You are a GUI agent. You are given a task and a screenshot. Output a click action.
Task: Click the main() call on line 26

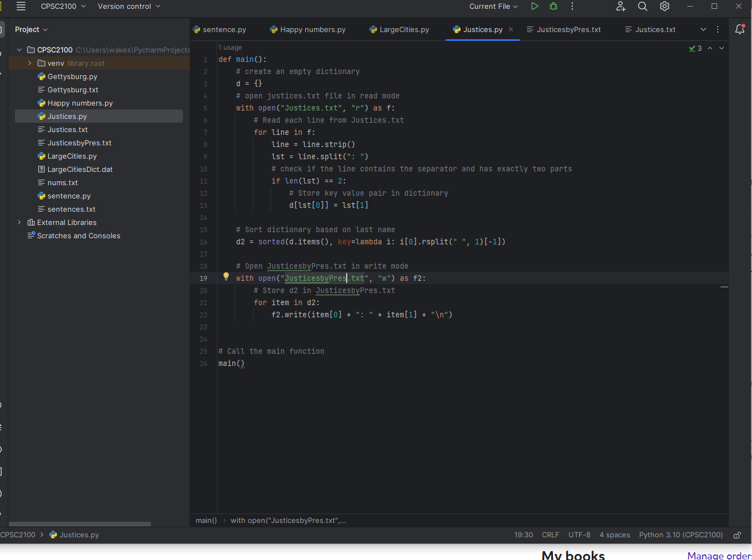click(231, 363)
